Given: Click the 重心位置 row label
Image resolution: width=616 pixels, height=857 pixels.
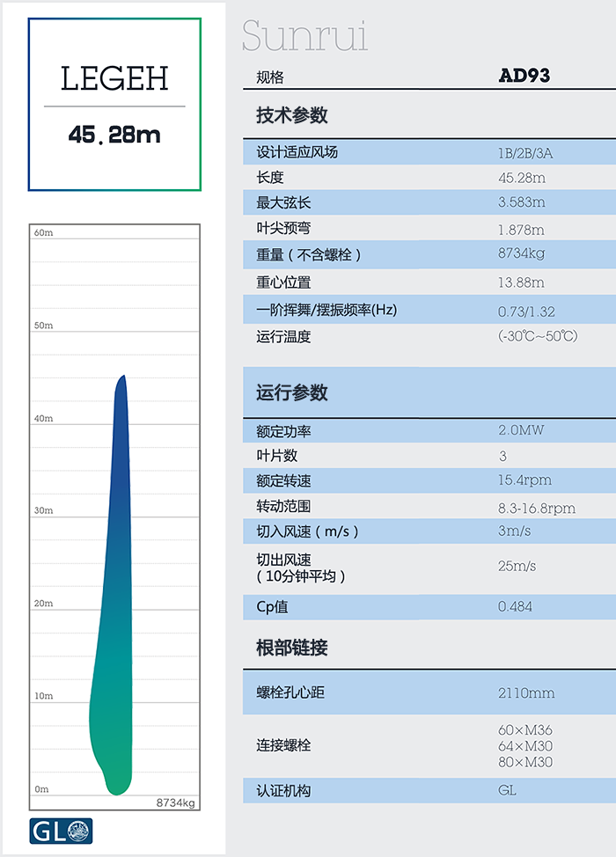Looking at the screenshot, I should (283, 282).
